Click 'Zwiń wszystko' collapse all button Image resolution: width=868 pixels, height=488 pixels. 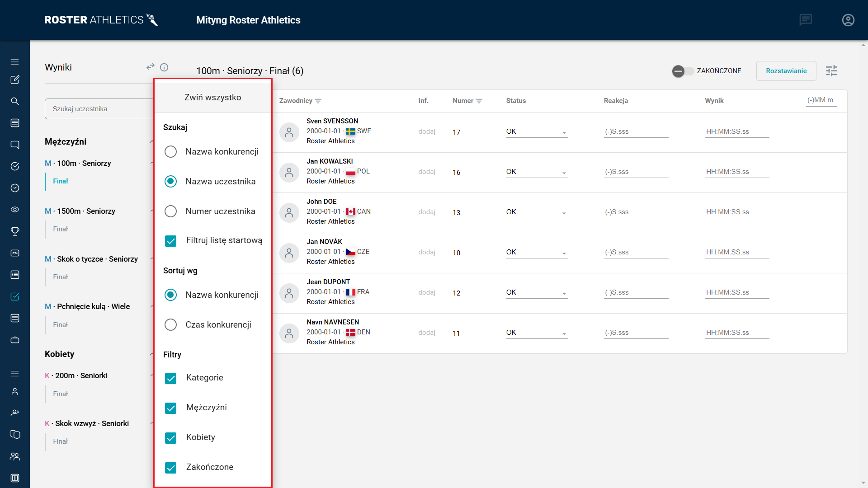212,98
